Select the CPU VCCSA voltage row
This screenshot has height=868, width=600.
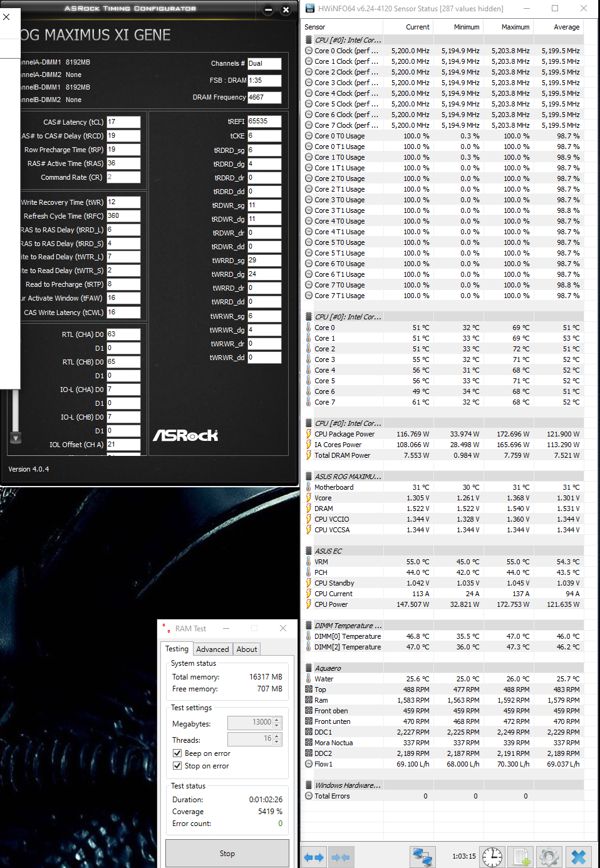tap(443, 530)
